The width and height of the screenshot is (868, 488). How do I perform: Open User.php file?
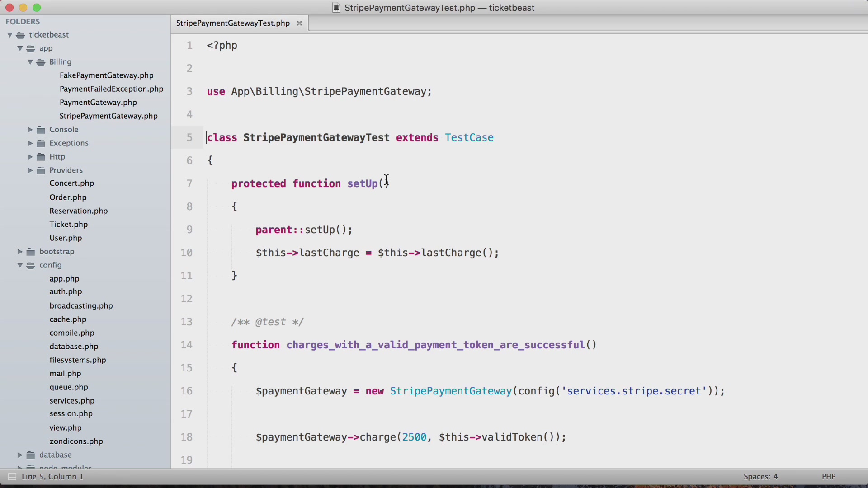click(x=66, y=238)
